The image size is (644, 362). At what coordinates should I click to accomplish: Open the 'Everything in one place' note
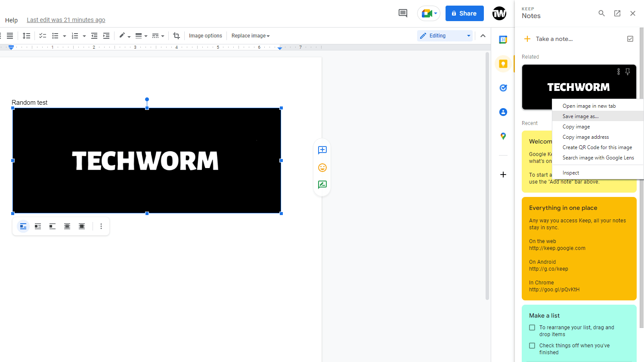pyautogui.click(x=579, y=249)
